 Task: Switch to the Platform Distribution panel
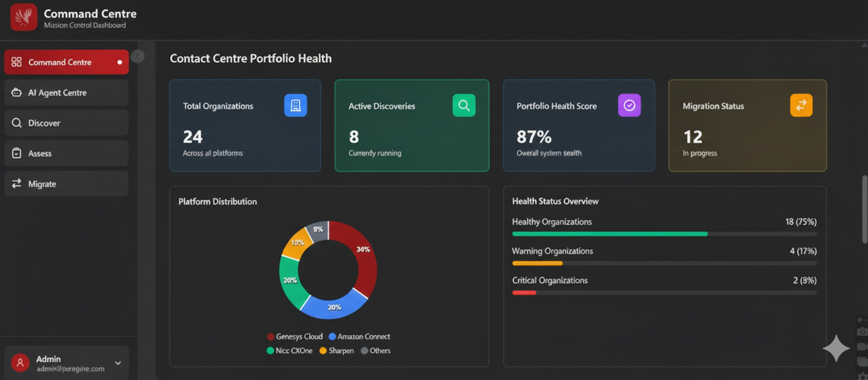pyautogui.click(x=218, y=201)
